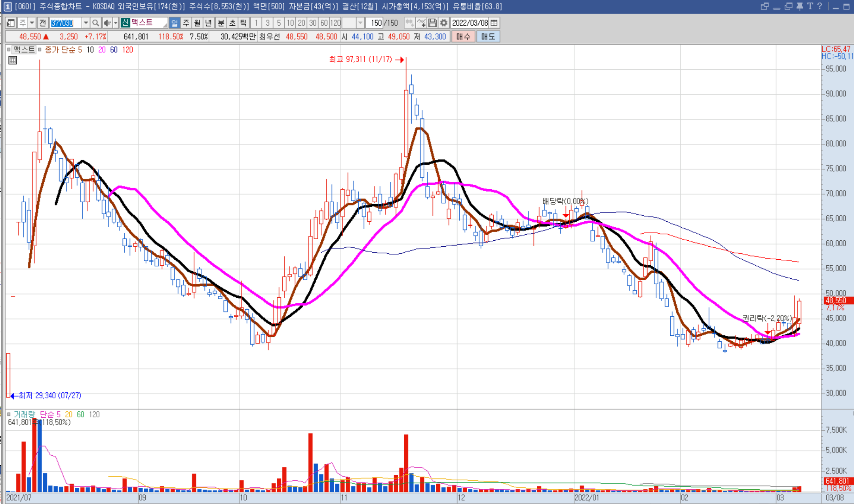Screen dimensions: 854x504
Task: Click the current price 48,550 axis tag
Action: click(838, 300)
